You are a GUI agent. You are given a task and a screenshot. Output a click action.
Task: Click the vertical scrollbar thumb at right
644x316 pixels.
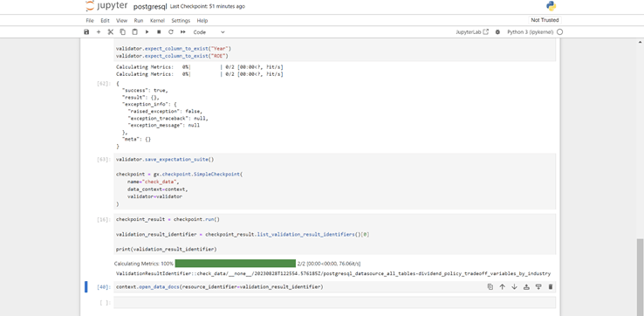pos(640,277)
